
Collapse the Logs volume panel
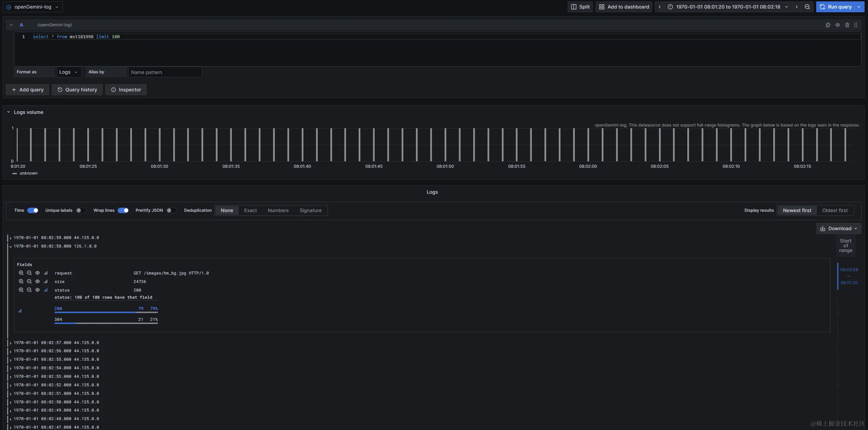[x=9, y=112]
